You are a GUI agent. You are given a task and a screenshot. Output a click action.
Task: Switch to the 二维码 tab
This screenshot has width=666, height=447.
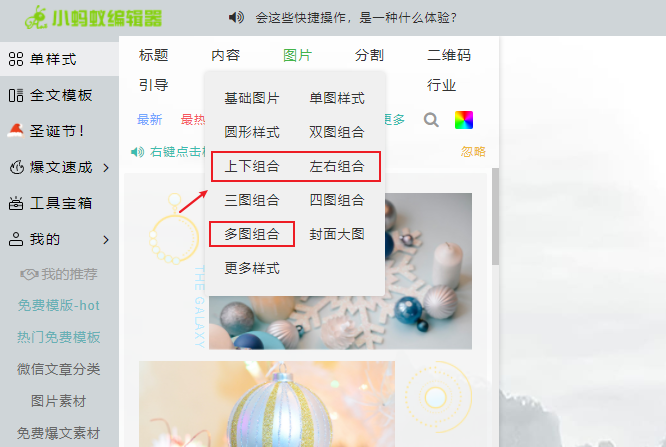pos(449,55)
